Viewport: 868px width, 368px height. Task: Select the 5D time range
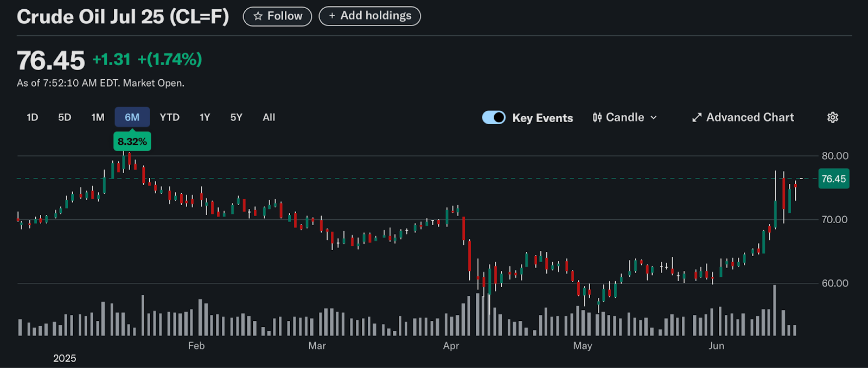pyautogui.click(x=65, y=117)
